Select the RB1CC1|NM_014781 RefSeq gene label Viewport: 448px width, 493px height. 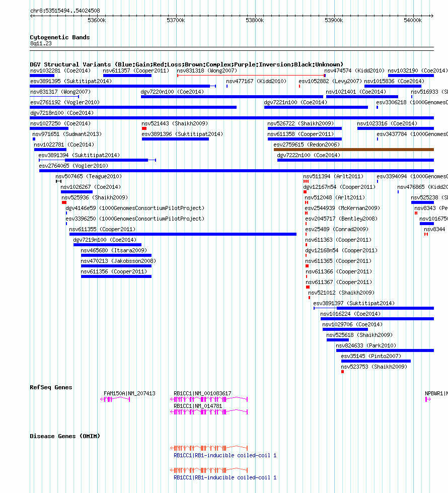pyautogui.click(x=198, y=406)
